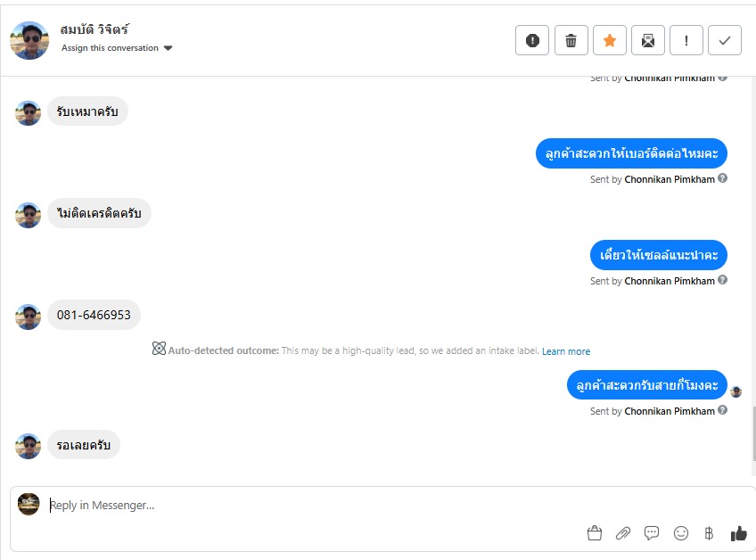Open saved replies speech bubble icon
756x560 pixels.
click(652, 533)
